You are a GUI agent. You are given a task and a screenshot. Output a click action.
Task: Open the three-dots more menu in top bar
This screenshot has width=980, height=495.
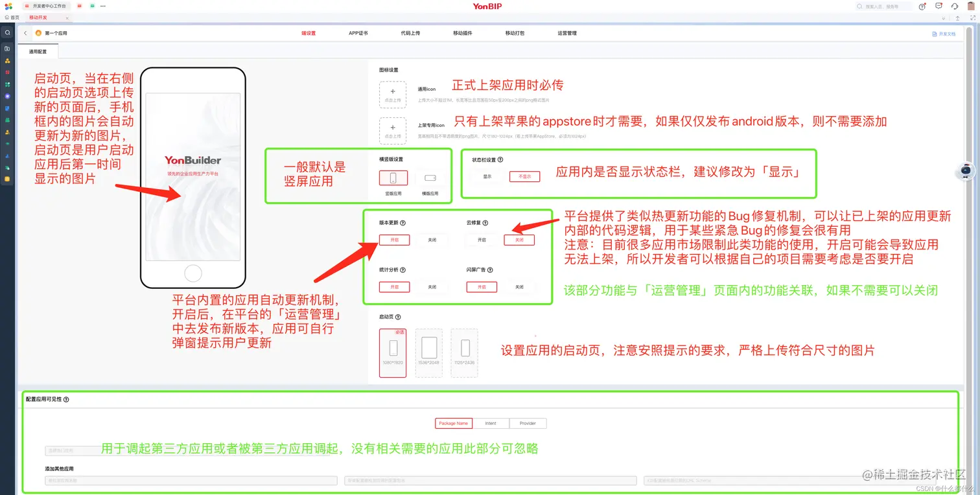[103, 6]
